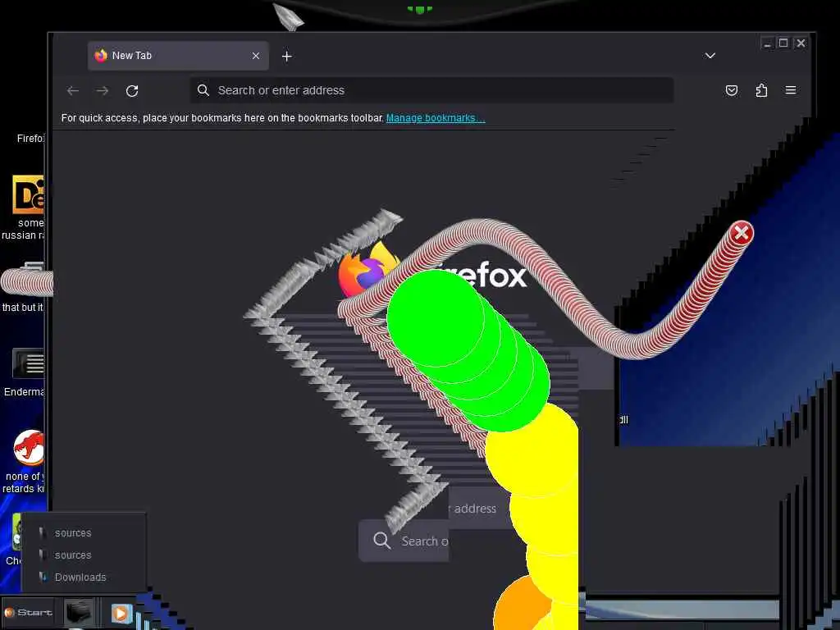This screenshot has height=630, width=840.
Task: Click the new tab page search box
Action: coord(404,541)
